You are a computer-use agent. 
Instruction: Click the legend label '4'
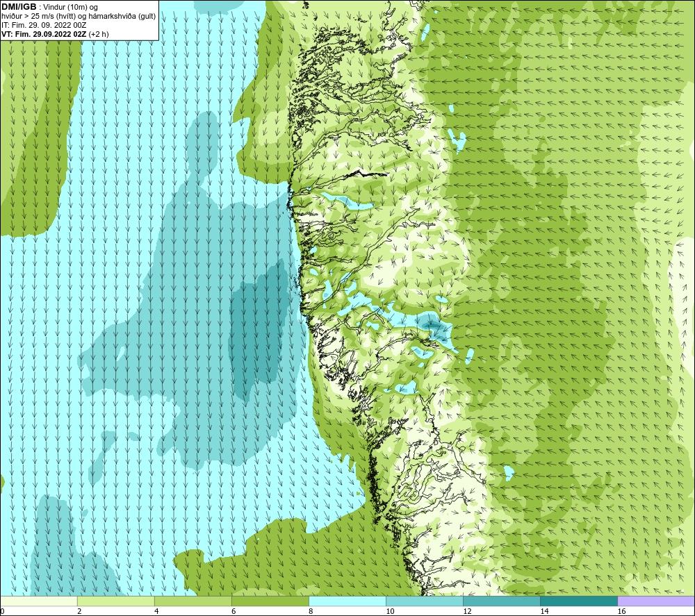[156, 611]
